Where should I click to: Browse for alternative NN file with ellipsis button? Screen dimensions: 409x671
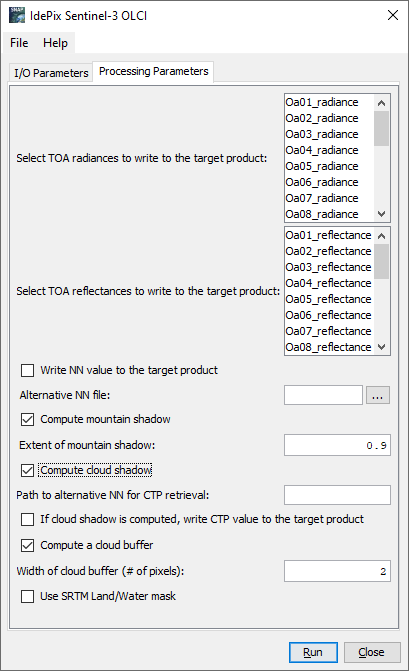[x=378, y=395]
